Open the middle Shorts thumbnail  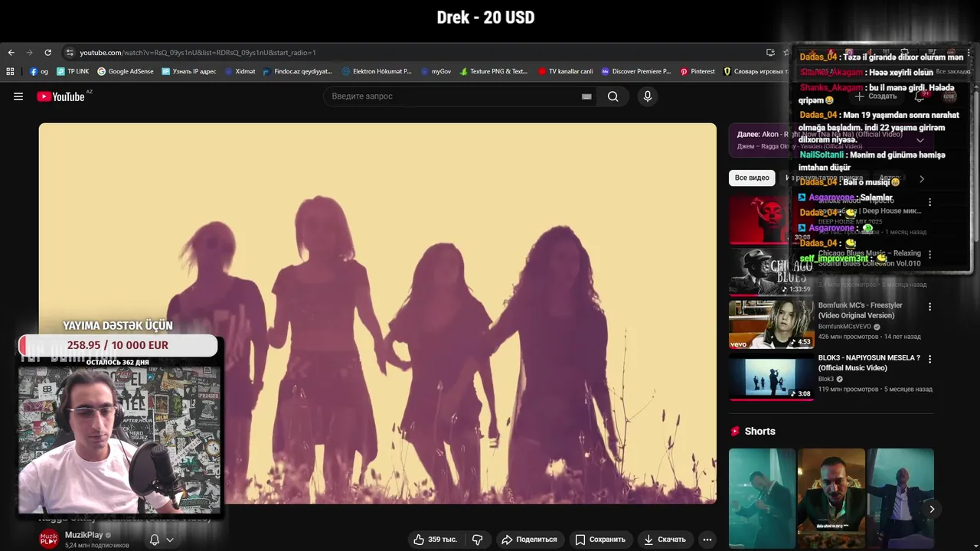coord(831,498)
